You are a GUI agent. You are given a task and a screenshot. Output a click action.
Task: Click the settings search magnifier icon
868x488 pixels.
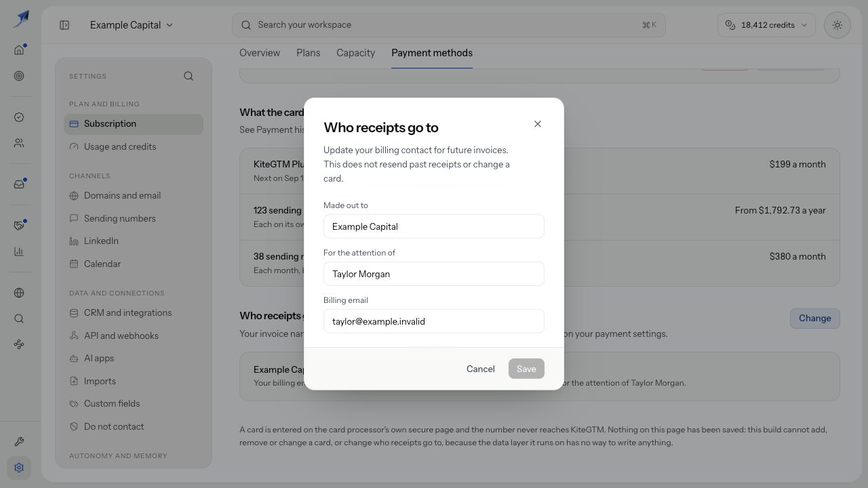click(189, 76)
